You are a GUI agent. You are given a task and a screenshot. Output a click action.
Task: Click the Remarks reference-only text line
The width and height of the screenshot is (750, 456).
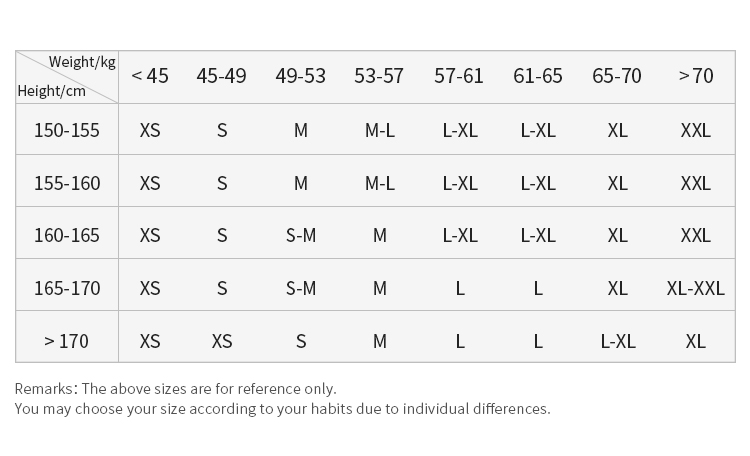coord(176,388)
